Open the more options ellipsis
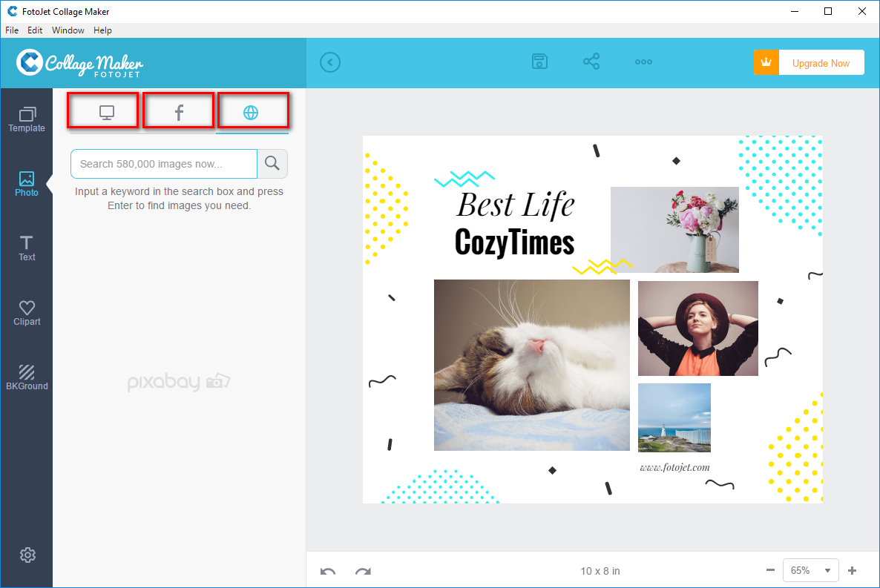 click(643, 62)
